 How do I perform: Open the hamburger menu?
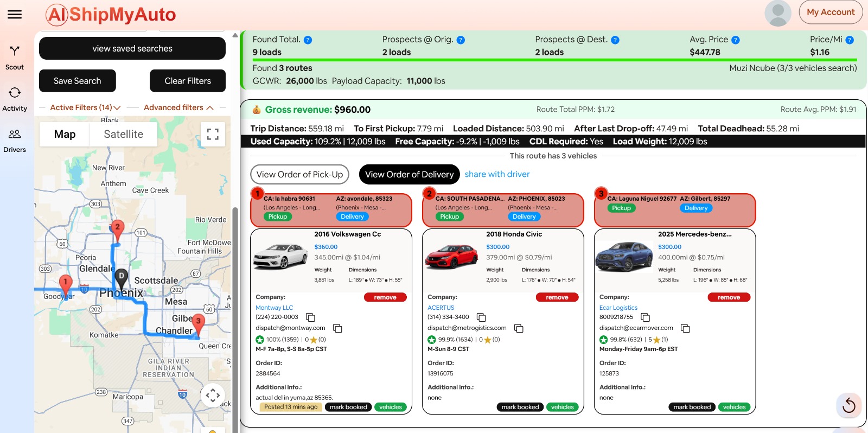(x=15, y=15)
